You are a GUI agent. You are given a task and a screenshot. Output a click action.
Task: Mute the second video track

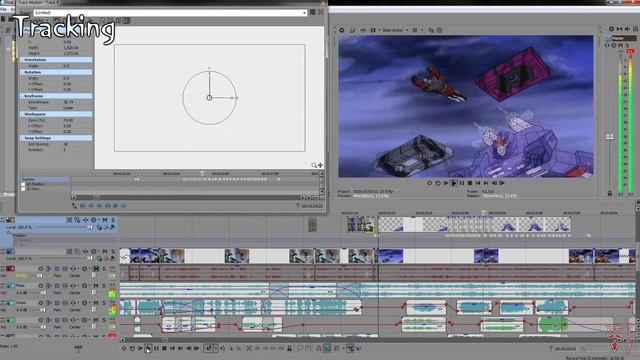point(105,251)
